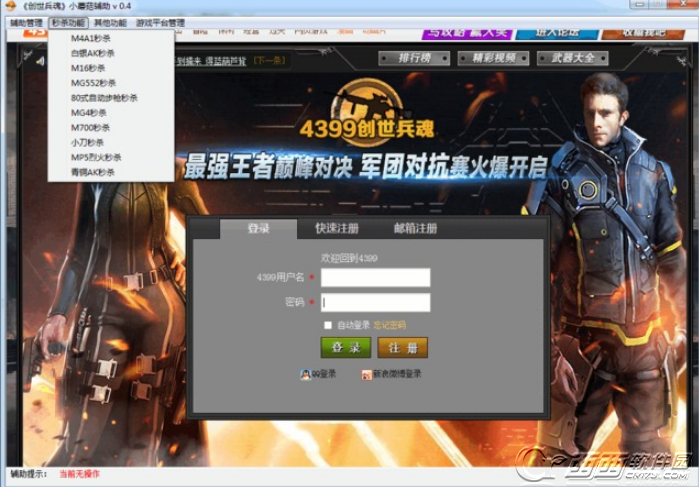Enable the 自动登录 checkbox
The width and height of the screenshot is (699, 487).
pyautogui.click(x=328, y=325)
